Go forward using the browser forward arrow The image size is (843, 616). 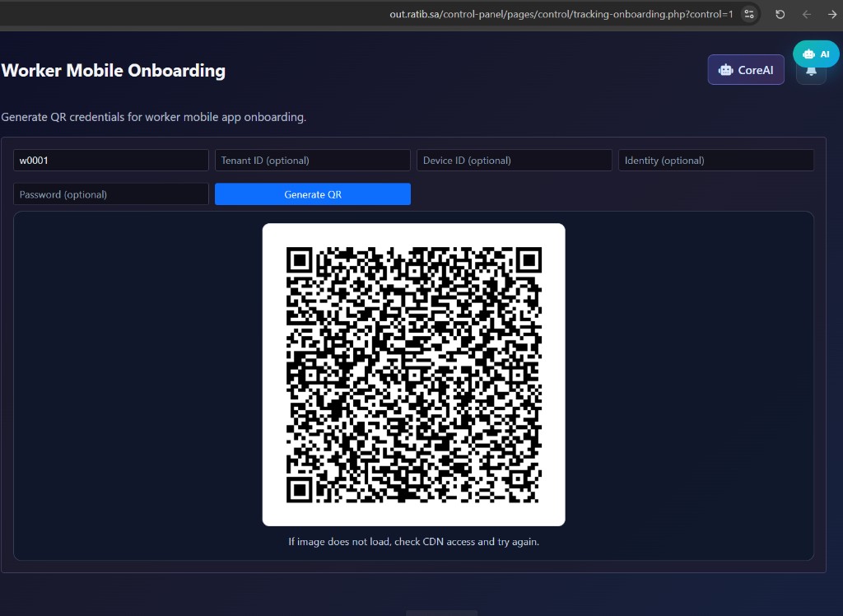click(x=831, y=15)
